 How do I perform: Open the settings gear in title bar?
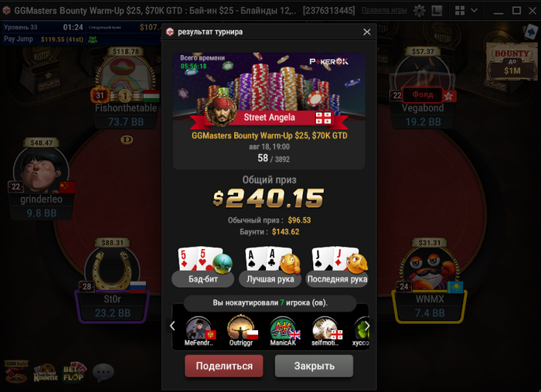pyautogui.click(x=419, y=11)
